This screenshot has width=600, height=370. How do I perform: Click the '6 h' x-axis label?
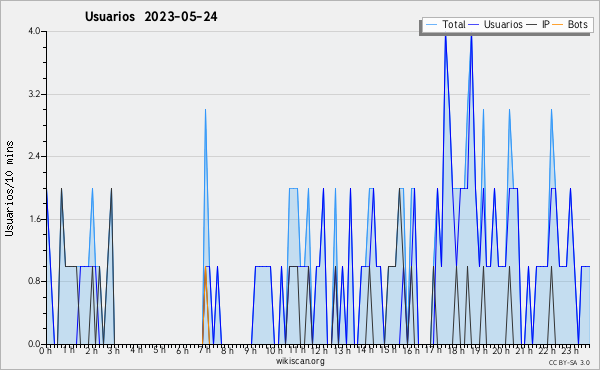click(182, 351)
